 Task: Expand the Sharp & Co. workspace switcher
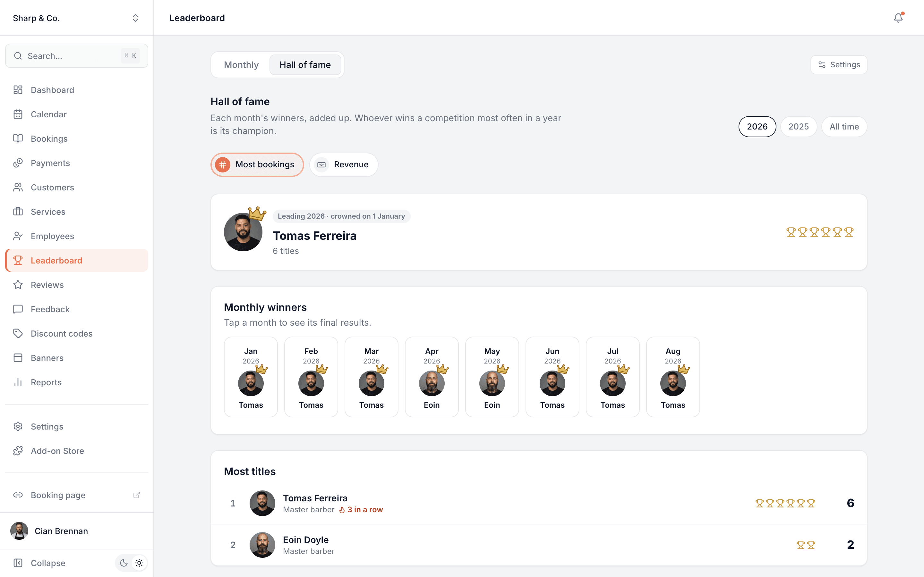[76, 18]
